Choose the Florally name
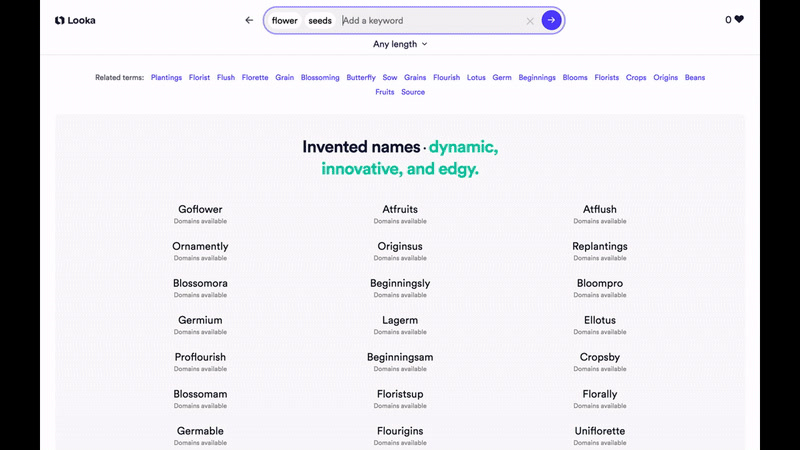This screenshot has height=450, width=800. pyautogui.click(x=599, y=394)
